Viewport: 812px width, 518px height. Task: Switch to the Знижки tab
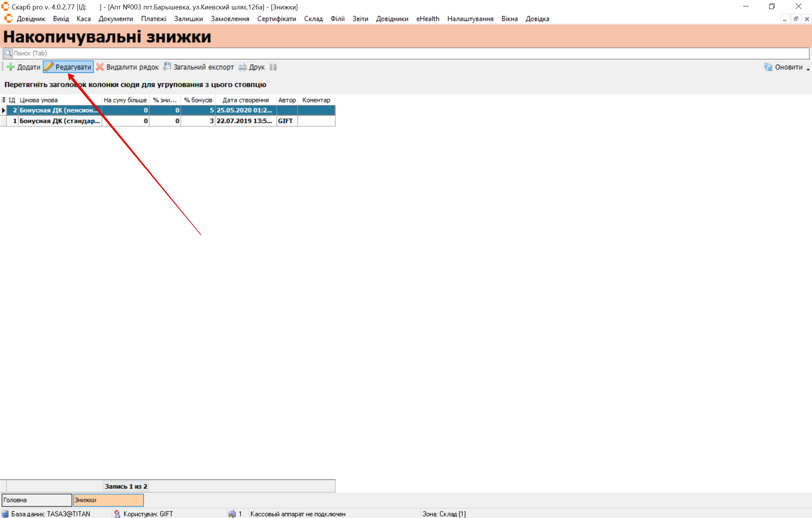point(108,500)
